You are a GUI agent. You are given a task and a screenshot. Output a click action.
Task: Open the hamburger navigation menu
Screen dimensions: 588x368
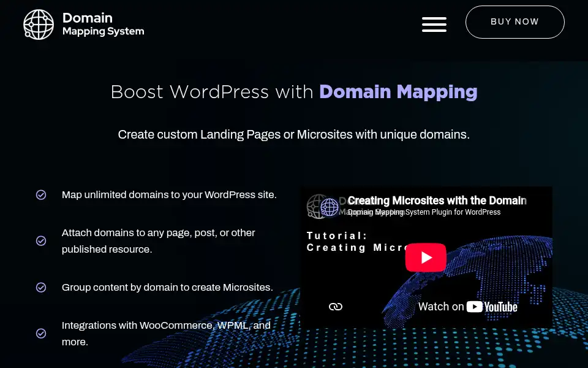click(x=434, y=25)
